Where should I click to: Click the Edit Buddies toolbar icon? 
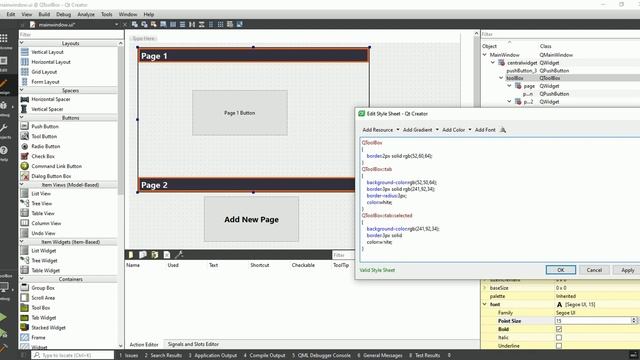(153, 24)
